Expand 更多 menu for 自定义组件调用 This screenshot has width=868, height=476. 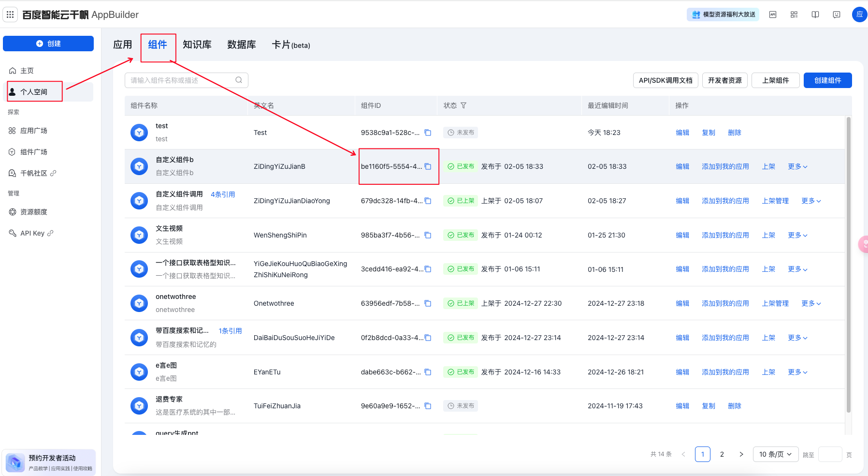(x=811, y=201)
